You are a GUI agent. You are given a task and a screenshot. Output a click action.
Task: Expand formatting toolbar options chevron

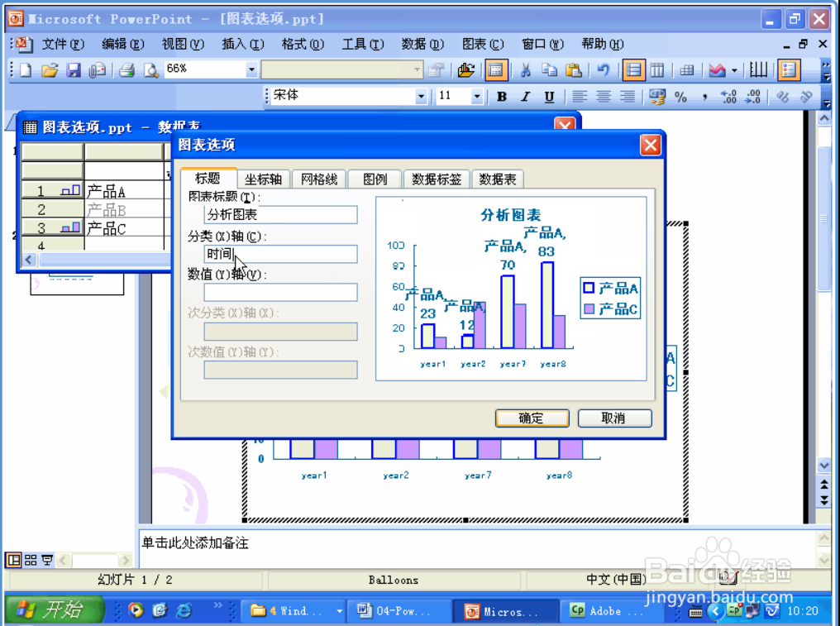[827, 97]
